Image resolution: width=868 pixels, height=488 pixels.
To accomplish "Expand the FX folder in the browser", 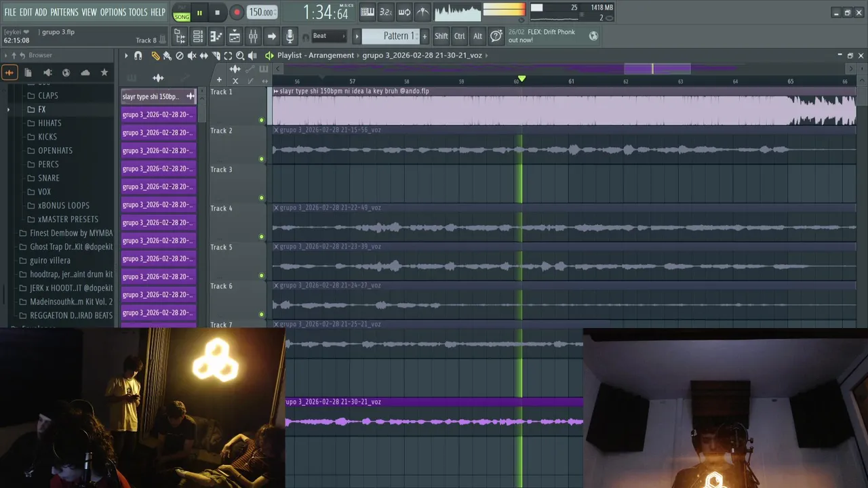I will pos(41,109).
